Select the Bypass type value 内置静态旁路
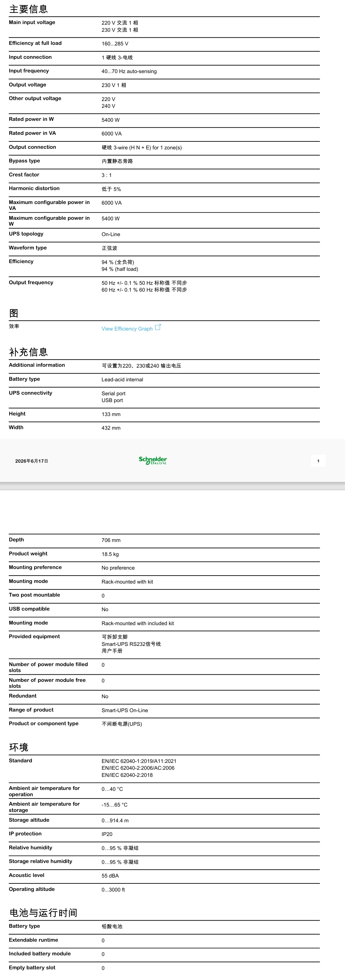 point(117,161)
